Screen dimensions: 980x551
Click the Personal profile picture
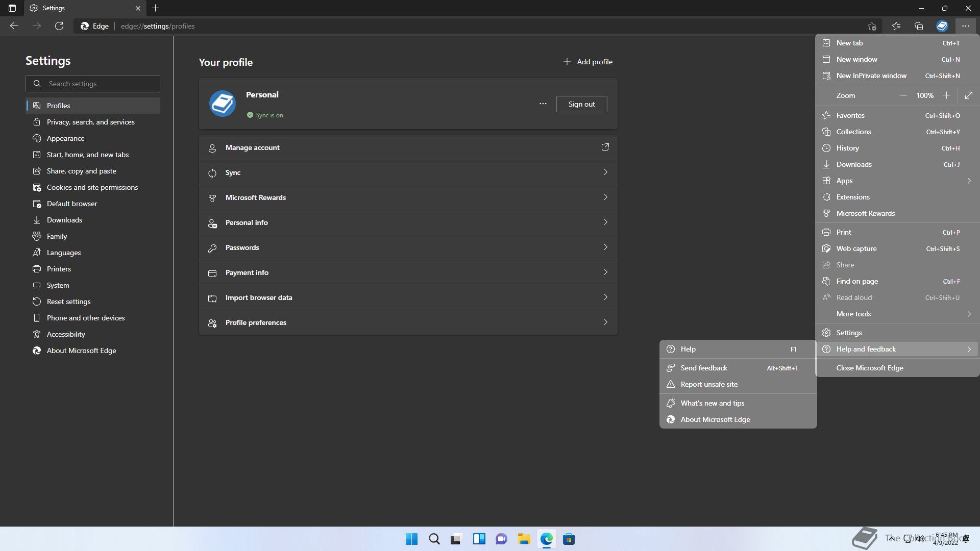pyautogui.click(x=223, y=104)
